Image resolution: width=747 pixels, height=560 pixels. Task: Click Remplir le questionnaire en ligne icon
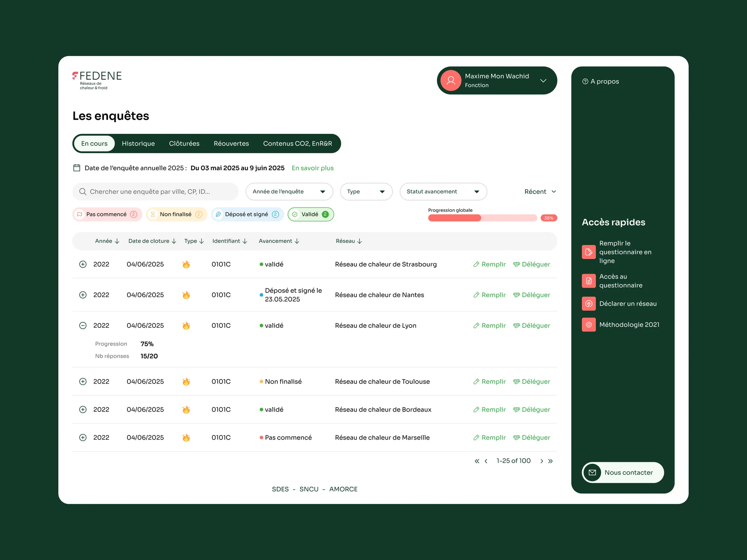click(x=588, y=252)
